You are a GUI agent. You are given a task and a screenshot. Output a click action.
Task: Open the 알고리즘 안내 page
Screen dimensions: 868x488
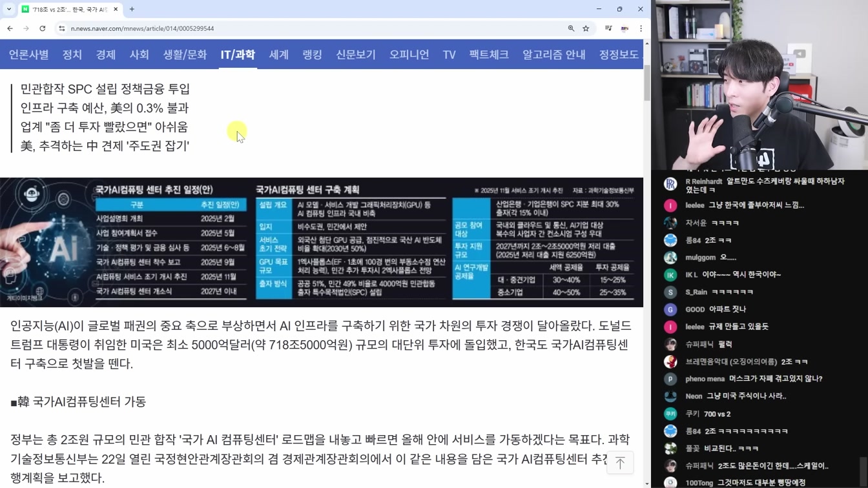coord(554,54)
